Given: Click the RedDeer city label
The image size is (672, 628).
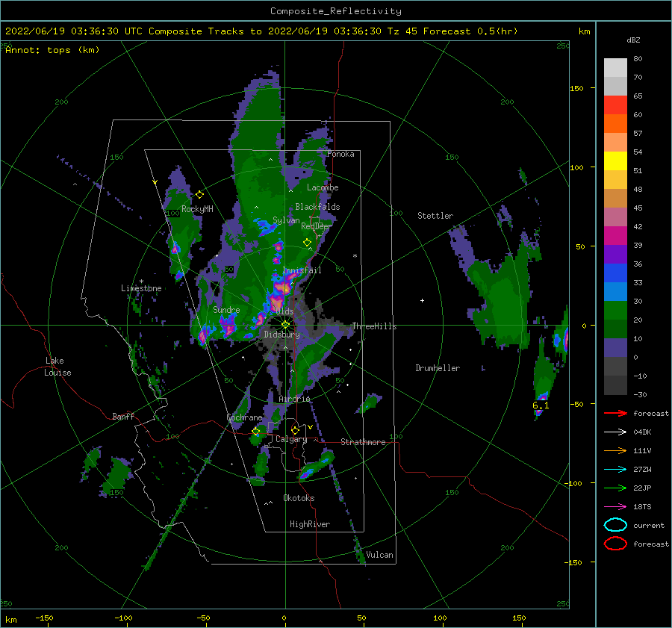Looking at the screenshot, I should pyautogui.click(x=317, y=226).
